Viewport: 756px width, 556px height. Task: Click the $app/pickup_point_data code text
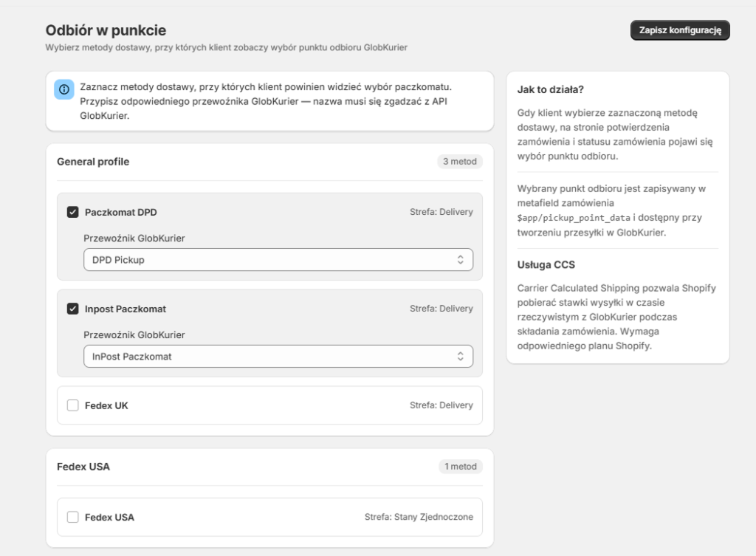pyautogui.click(x=574, y=218)
